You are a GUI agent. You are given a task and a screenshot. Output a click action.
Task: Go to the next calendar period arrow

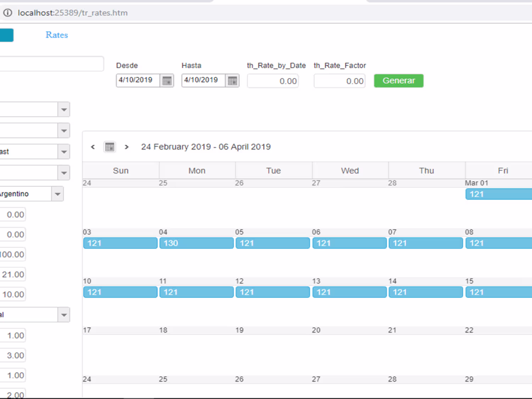point(127,147)
